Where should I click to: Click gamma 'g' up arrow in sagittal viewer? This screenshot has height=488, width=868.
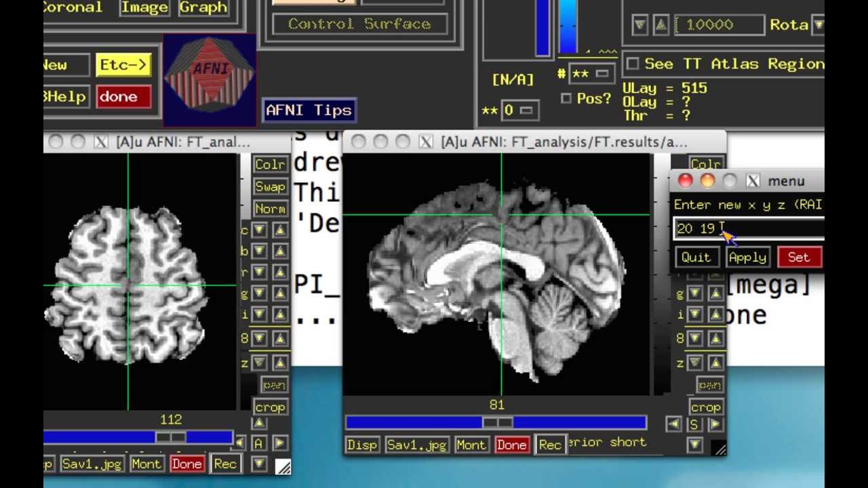pos(715,293)
